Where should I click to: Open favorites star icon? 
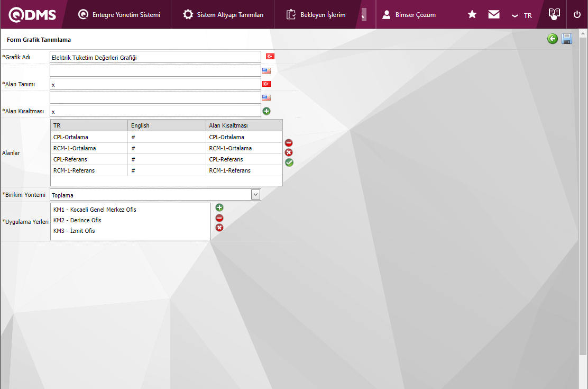coord(472,14)
